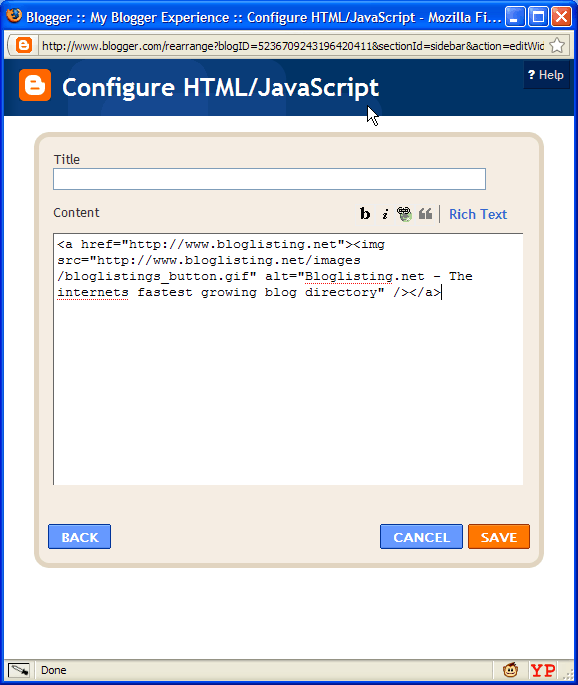Screen dimensions: 578x685
Task: Select the address bar URL
Action: pos(292,46)
